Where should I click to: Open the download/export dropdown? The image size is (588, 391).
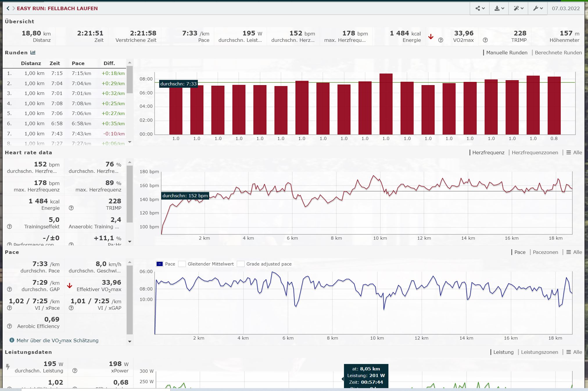click(x=499, y=8)
